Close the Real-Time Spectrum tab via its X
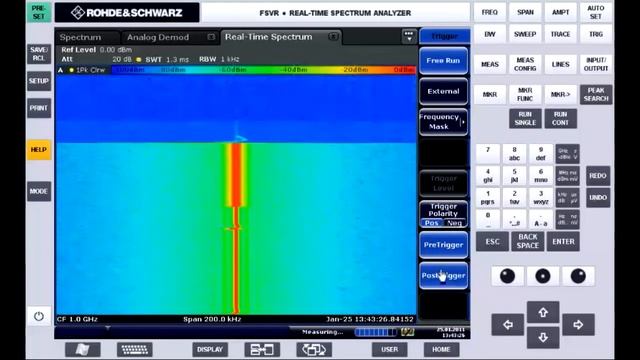Viewport: 640px width, 360px height. [x=333, y=37]
